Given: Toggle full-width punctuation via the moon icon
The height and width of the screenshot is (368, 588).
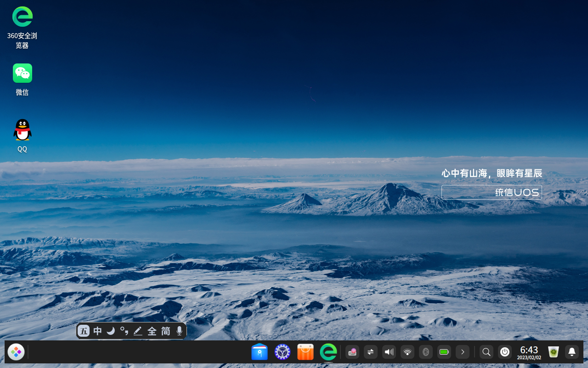Looking at the screenshot, I should (x=111, y=330).
